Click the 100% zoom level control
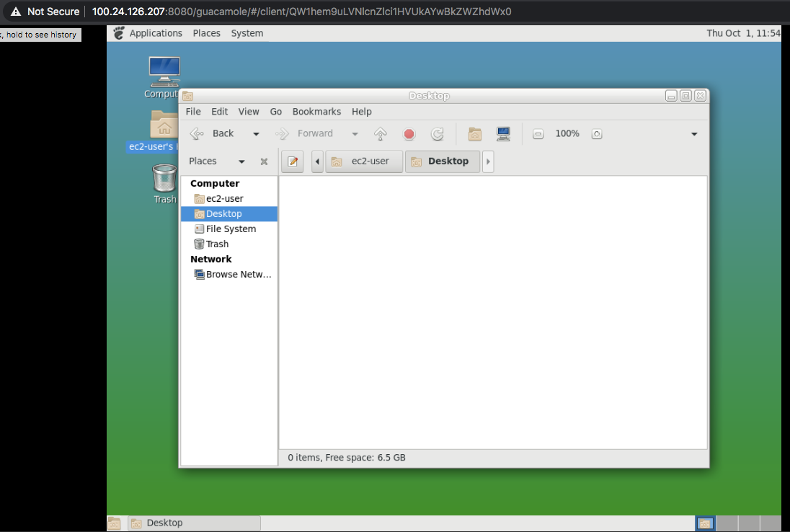The image size is (790, 532). click(x=567, y=133)
